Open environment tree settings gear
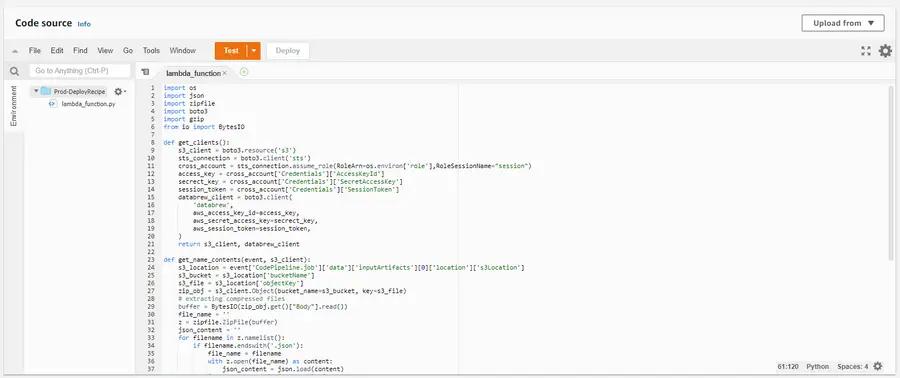900x378 pixels. (x=119, y=92)
